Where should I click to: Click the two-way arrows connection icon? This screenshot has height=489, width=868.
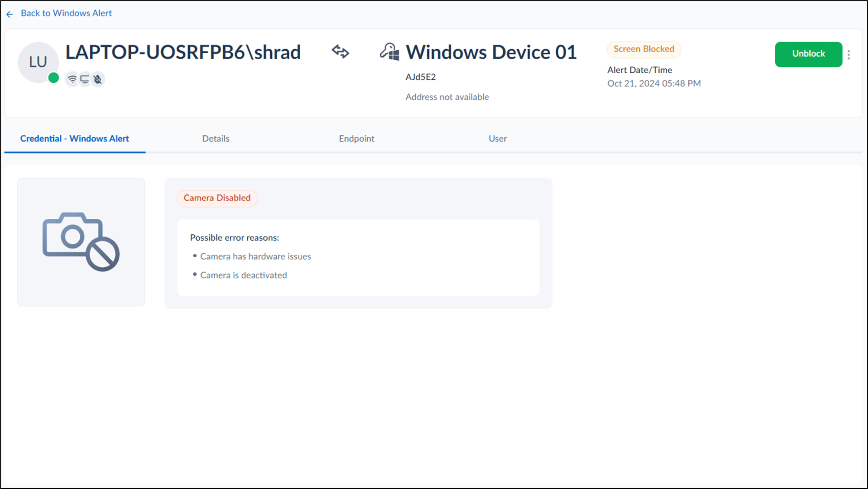[x=340, y=52]
